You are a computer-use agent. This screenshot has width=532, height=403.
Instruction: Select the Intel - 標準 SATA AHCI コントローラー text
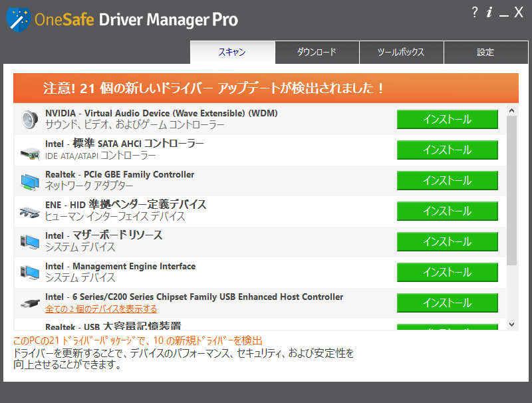click(124, 144)
